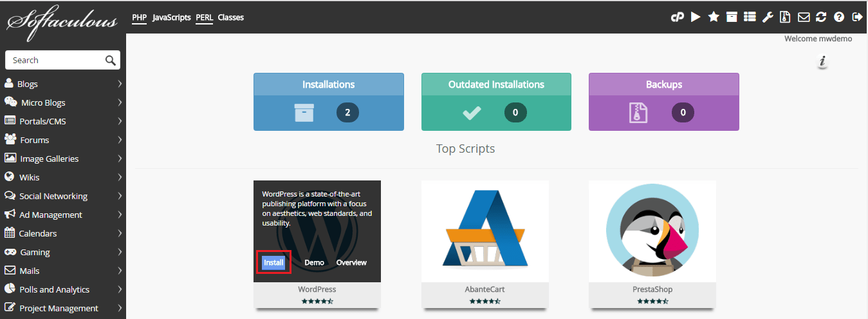
Task: Click the Image Galleries picture icon
Action: [10, 158]
